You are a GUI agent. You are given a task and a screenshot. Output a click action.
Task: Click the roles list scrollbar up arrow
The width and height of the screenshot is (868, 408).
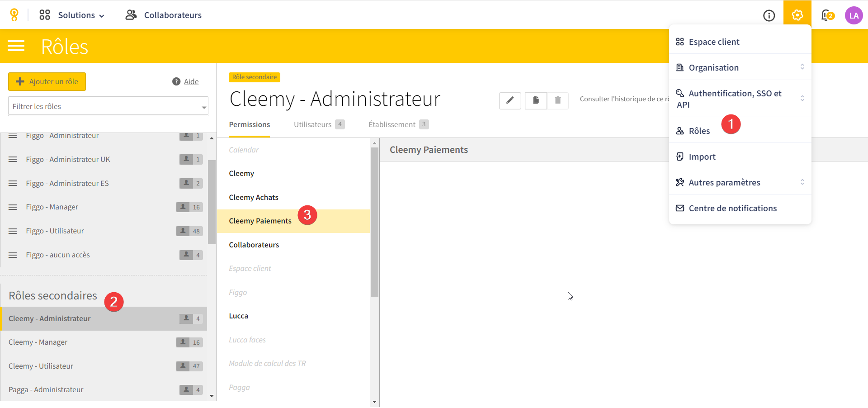(212, 138)
